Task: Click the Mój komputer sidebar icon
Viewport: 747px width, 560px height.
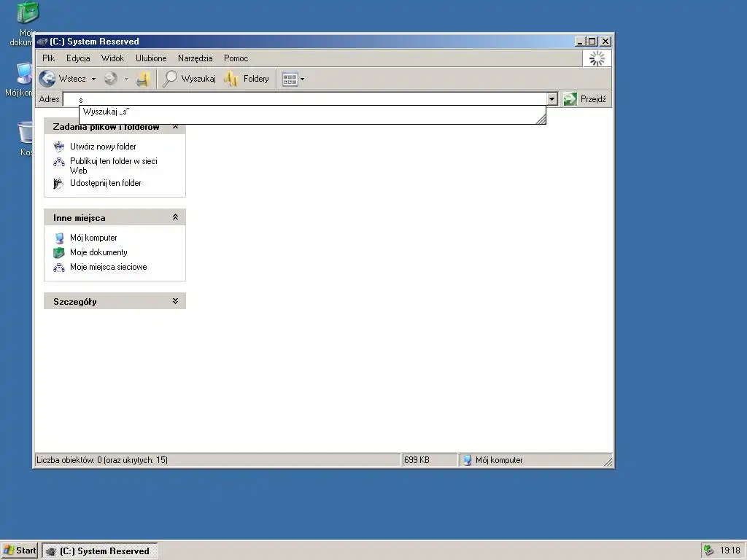Action: [x=59, y=238]
